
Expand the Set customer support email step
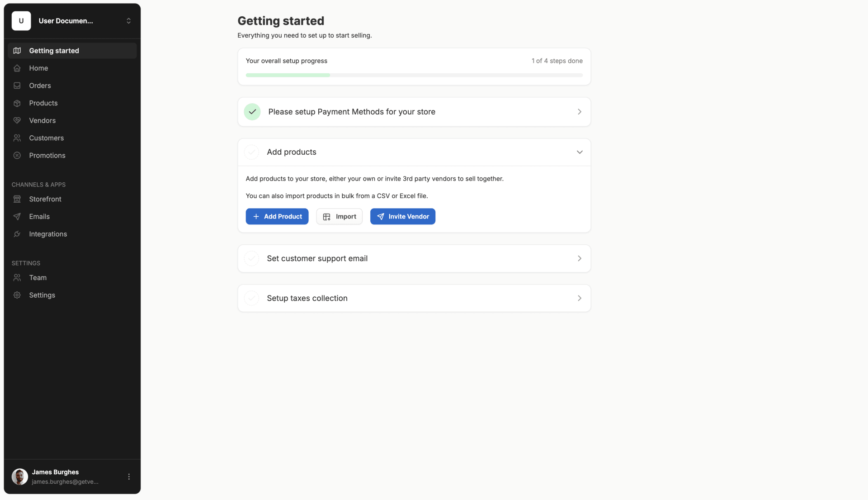point(414,258)
